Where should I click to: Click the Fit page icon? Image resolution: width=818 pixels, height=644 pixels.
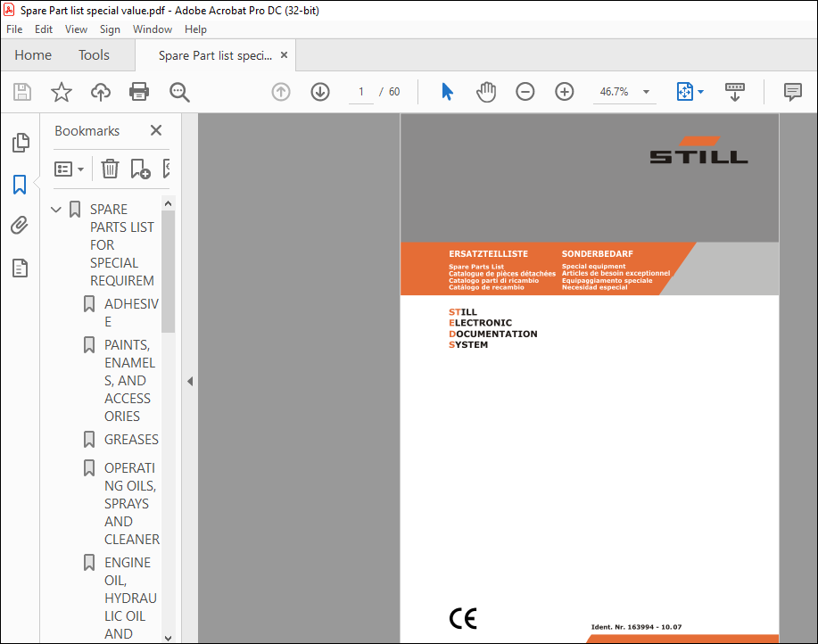pyautogui.click(x=685, y=92)
